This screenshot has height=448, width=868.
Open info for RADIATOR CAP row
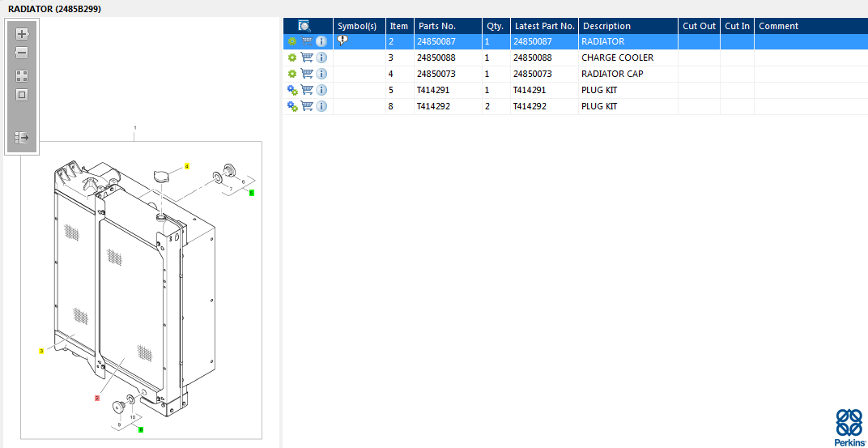point(321,74)
